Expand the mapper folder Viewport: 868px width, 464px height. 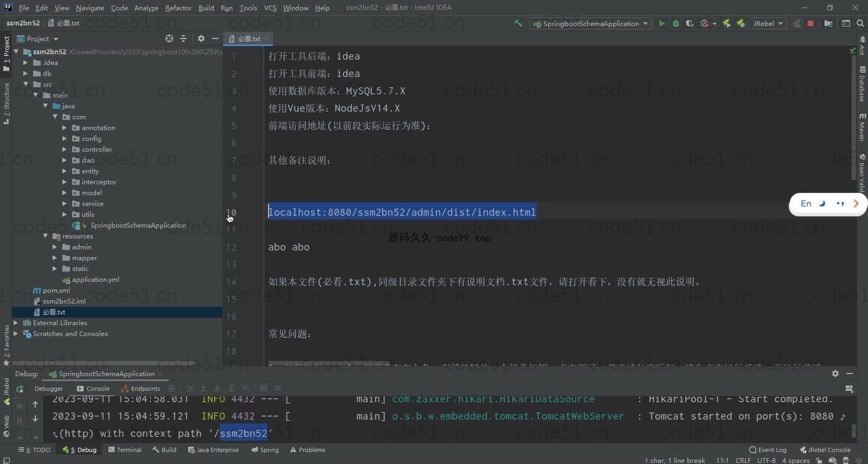tap(55, 258)
